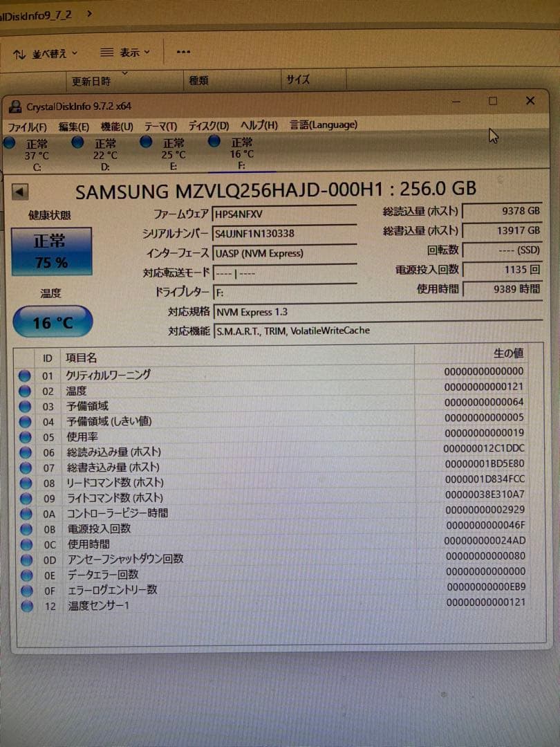
Task: Select the クリティカルワーニング attribute name
Action: click(x=108, y=375)
